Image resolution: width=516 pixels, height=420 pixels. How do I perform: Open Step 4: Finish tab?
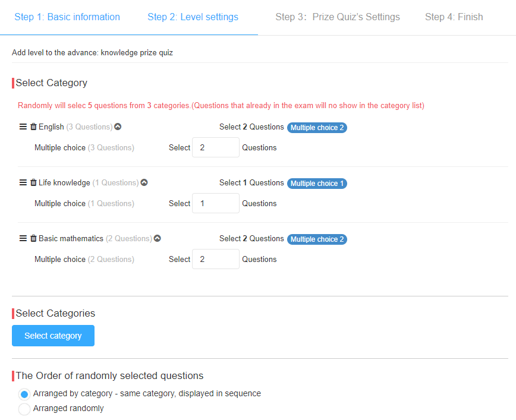click(x=454, y=17)
